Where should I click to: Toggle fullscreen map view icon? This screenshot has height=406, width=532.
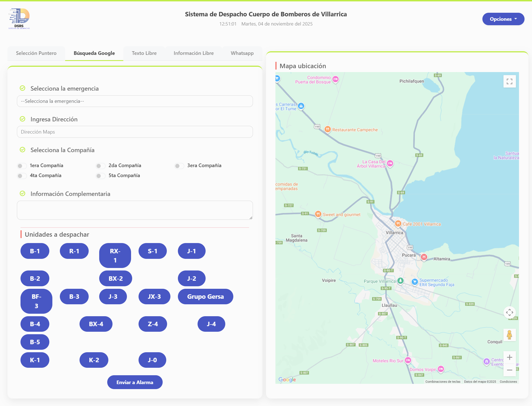pyautogui.click(x=509, y=81)
